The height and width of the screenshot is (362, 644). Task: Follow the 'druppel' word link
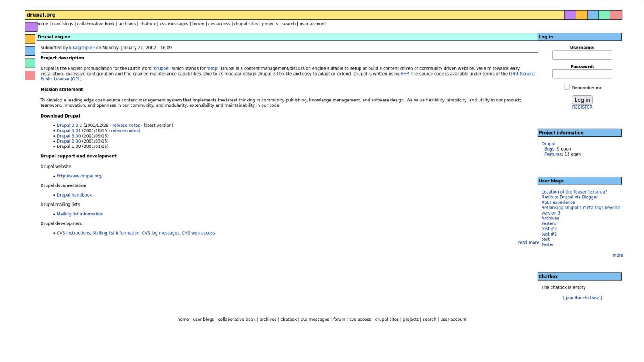click(162, 69)
